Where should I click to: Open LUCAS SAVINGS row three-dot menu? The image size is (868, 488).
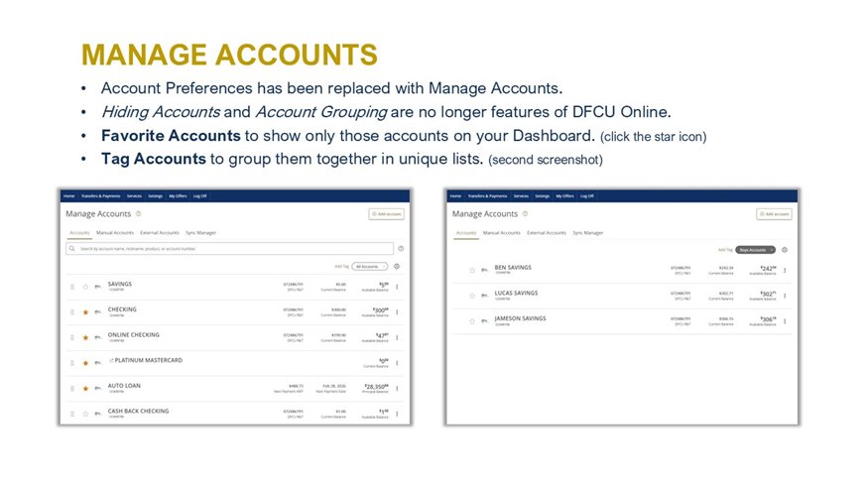point(785,296)
